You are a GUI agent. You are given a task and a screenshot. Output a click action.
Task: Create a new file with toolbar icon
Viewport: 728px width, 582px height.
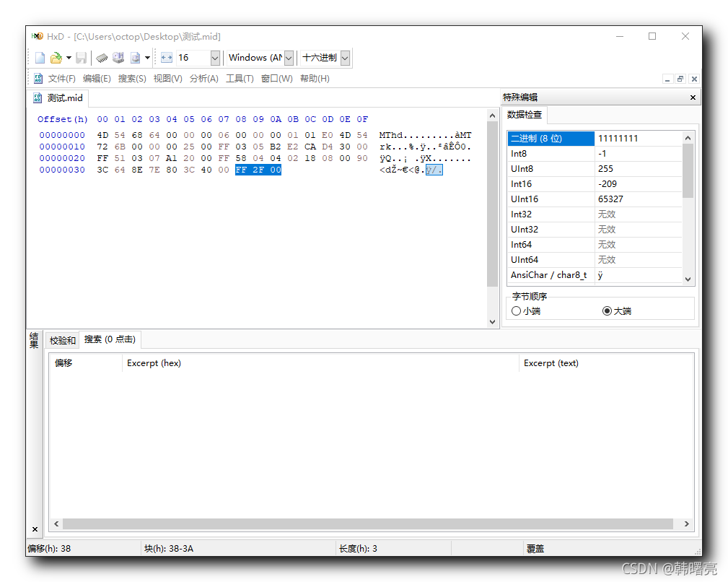click(x=40, y=58)
